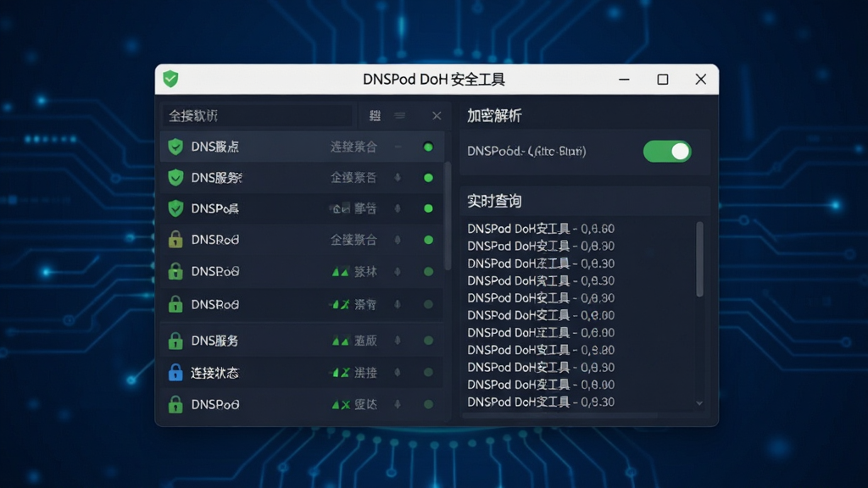Click dim status dot on 连接状态 row
The image size is (868, 488).
428,373
